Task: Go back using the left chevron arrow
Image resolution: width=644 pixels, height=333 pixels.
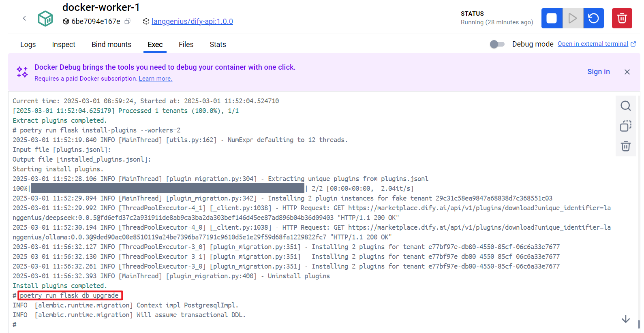Action: [x=24, y=18]
